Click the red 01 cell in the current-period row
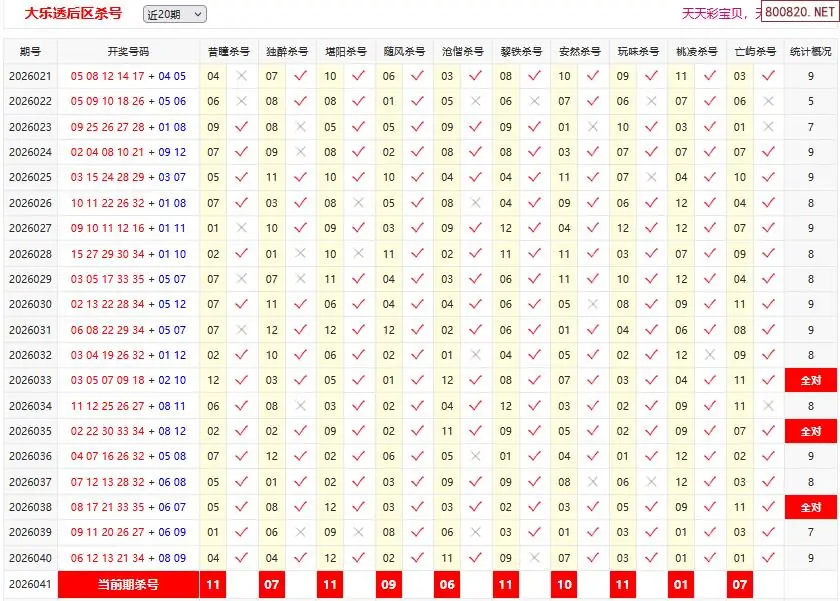This screenshot has height=601, width=840. click(681, 584)
